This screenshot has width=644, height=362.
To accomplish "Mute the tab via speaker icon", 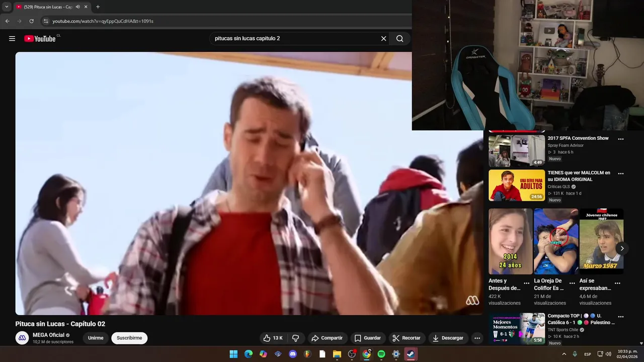I will tap(77, 7).
